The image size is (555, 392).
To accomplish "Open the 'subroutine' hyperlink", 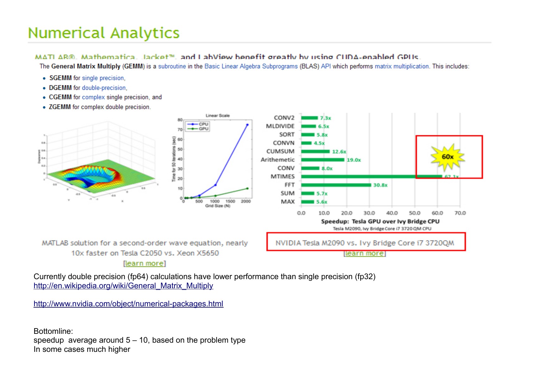I will tap(172, 66).
